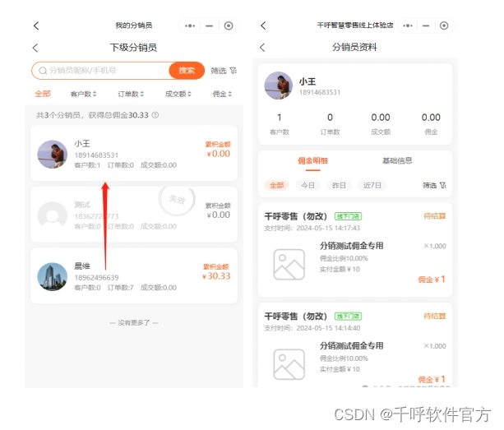Screen dimensions: 504x430
Task: Focus the 分销员昵称/手机号 search field
Action: click(100, 71)
